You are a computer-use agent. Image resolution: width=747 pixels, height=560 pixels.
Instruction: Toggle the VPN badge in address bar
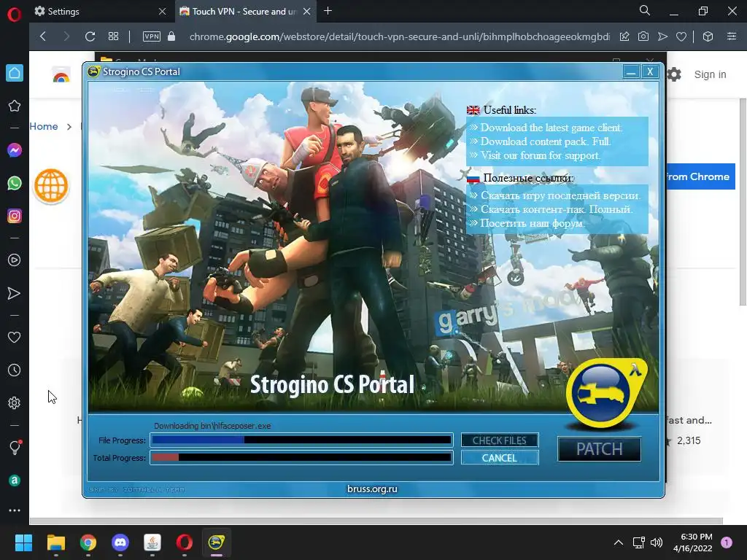(x=152, y=36)
